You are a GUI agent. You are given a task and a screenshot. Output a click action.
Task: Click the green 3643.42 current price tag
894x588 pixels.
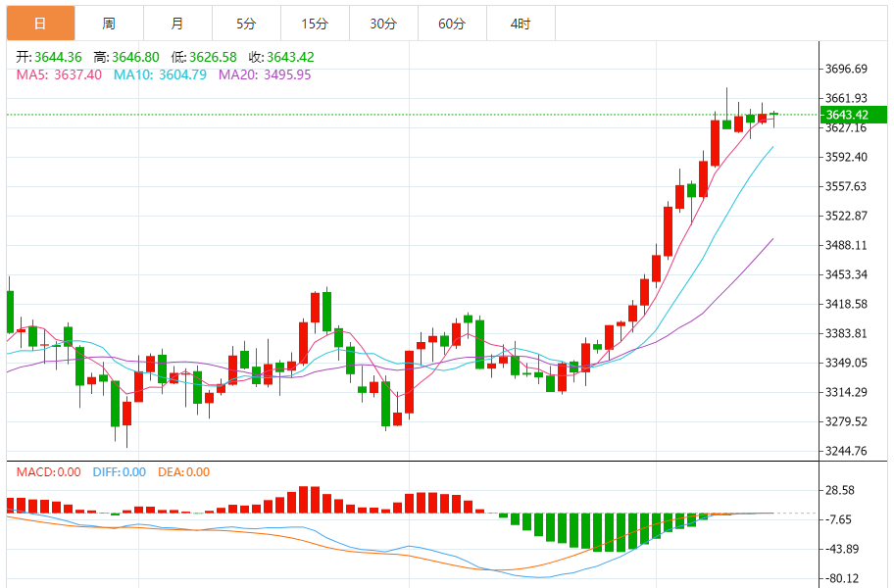(x=853, y=115)
